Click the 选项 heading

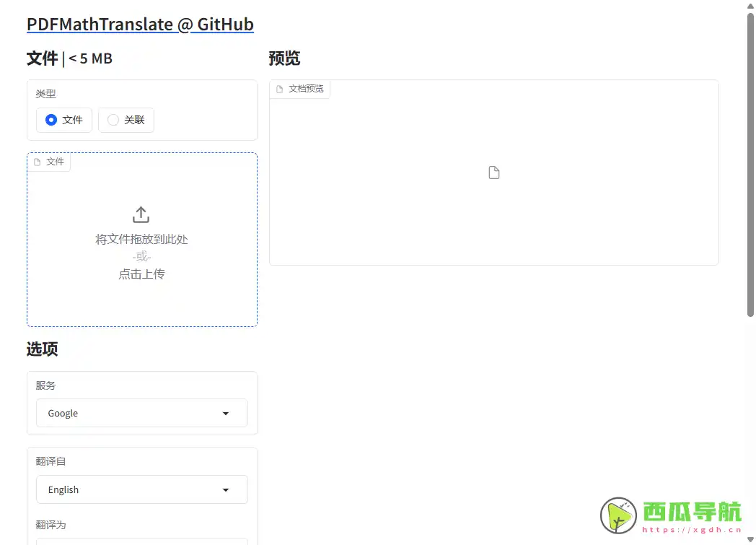(43, 349)
